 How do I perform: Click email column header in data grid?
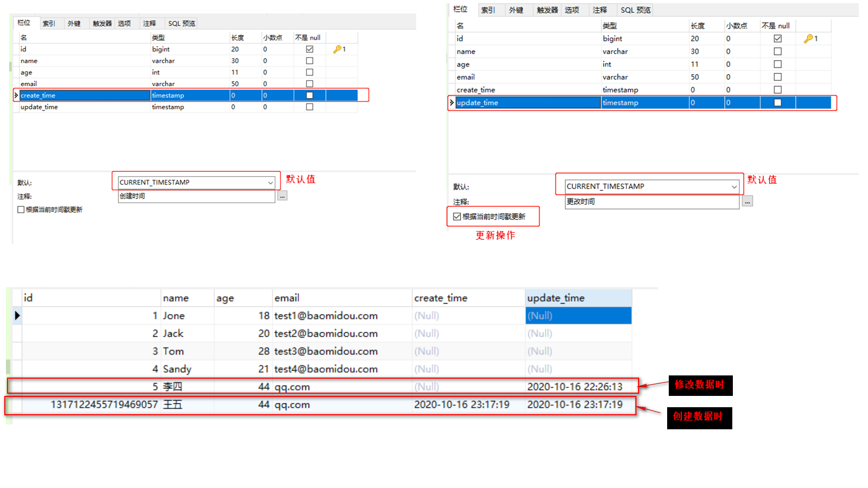pos(342,298)
